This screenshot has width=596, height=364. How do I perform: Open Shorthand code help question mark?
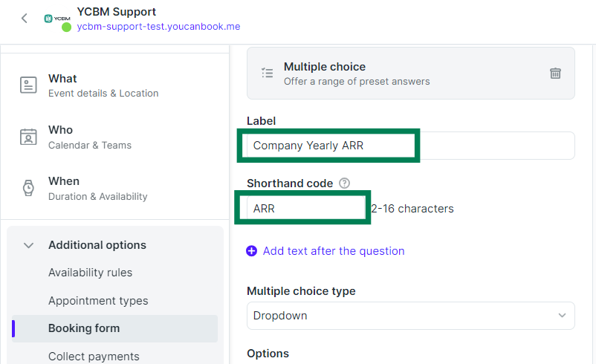point(344,183)
